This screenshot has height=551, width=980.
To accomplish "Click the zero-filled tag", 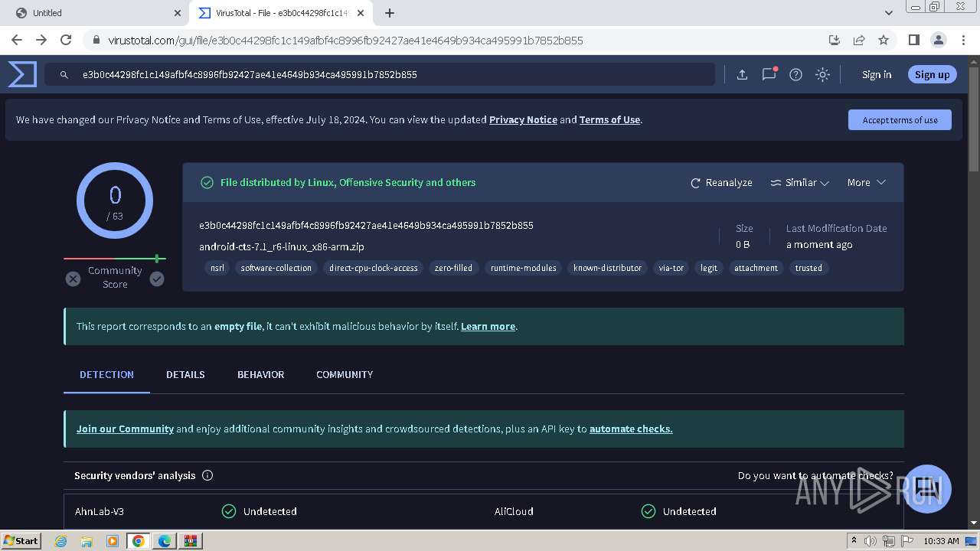I will click(453, 268).
